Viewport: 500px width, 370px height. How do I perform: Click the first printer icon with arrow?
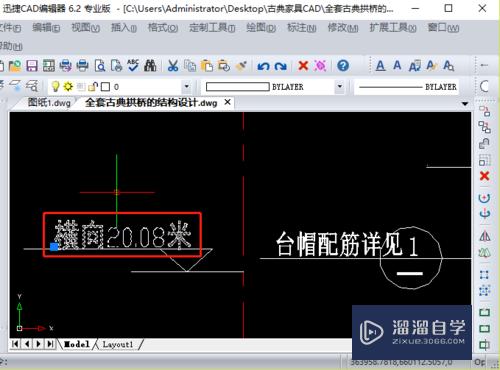coord(66,66)
